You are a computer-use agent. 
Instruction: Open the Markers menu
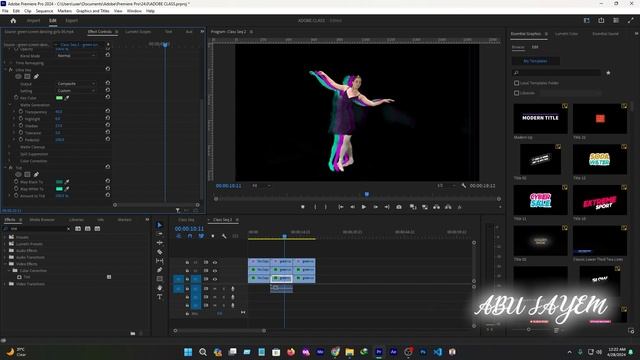click(x=64, y=11)
